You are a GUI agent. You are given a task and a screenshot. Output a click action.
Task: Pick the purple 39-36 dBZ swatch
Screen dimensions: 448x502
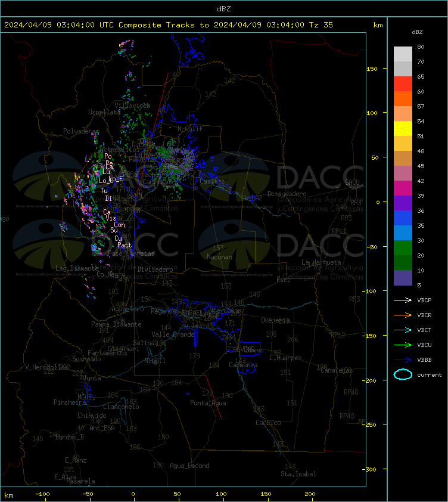pyautogui.click(x=403, y=203)
